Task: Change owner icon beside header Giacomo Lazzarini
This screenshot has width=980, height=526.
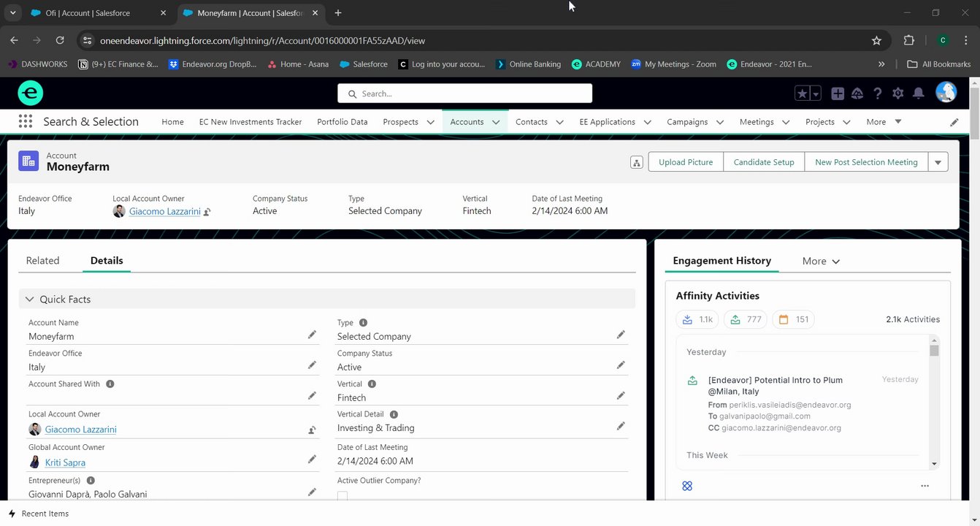Action: 207,212
